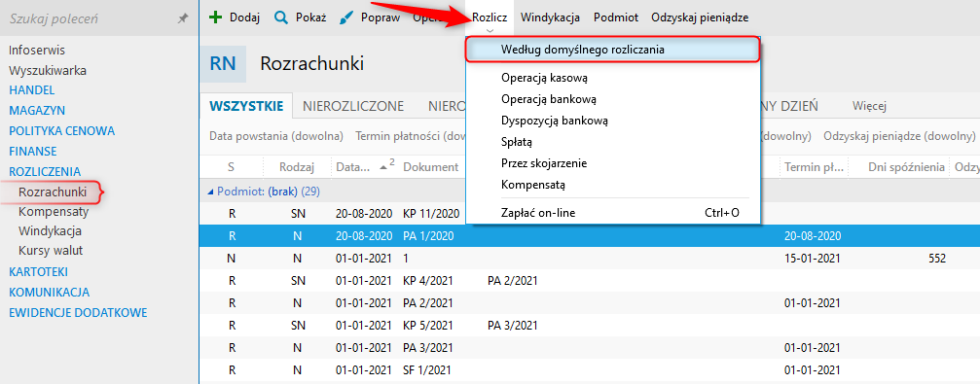Image resolution: width=980 pixels, height=384 pixels.
Task: Click the brush Popraw icon
Action: (346, 17)
